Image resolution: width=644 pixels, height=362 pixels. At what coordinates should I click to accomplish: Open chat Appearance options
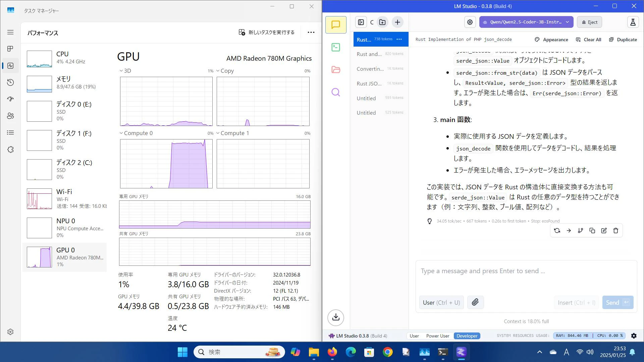pos(551,40)
